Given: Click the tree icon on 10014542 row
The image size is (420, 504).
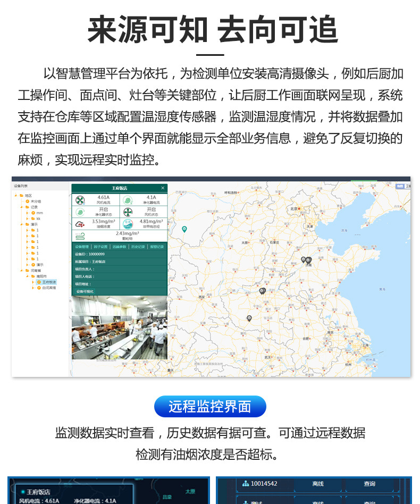Looking at the screenshot, I should tap(246, 483).
